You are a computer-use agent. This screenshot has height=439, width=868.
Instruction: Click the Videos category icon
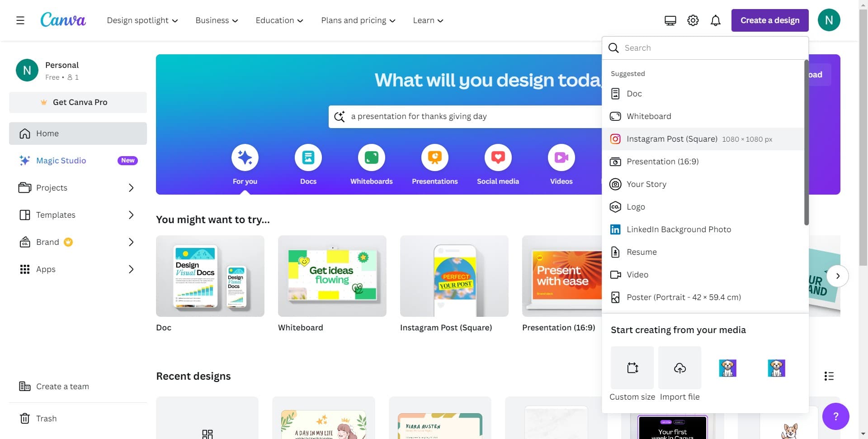561,157
